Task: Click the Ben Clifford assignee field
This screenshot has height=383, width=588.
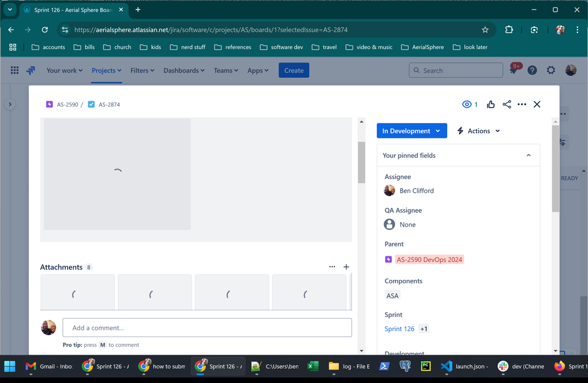Action: [x=409, y=190]
